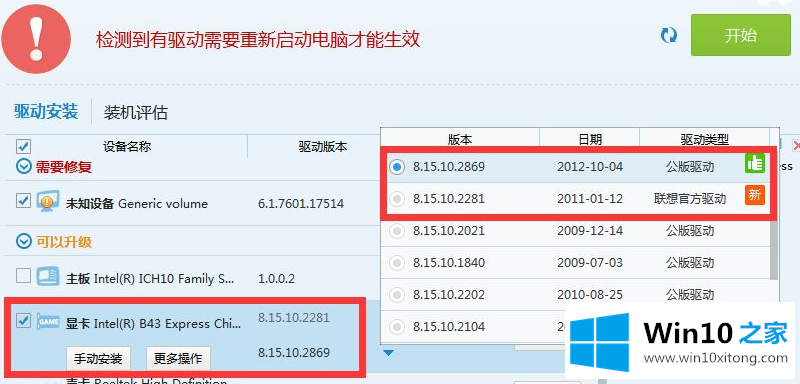Click the version list vertical scrollbar
This screenshot has width=800, height=384.
pos(774,251)
